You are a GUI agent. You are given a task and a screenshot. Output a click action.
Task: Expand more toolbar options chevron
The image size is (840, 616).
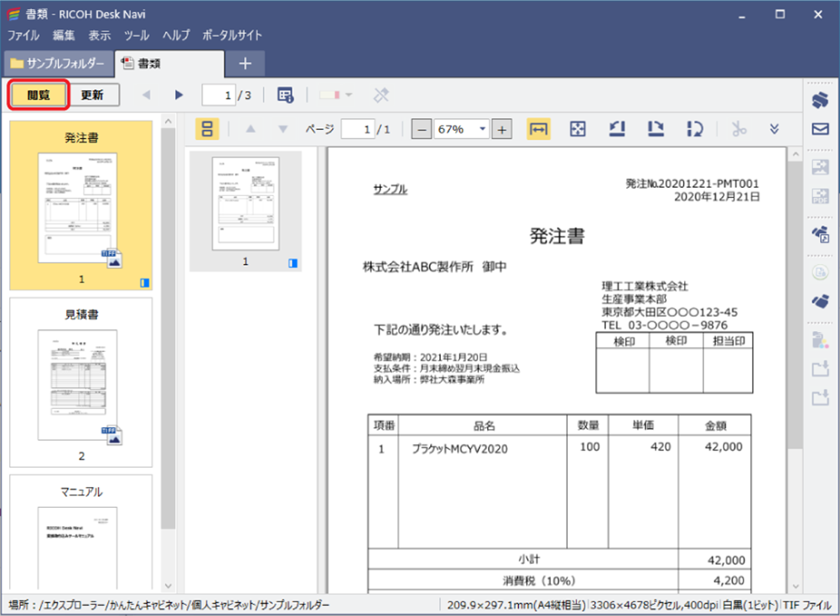[774, 129]
